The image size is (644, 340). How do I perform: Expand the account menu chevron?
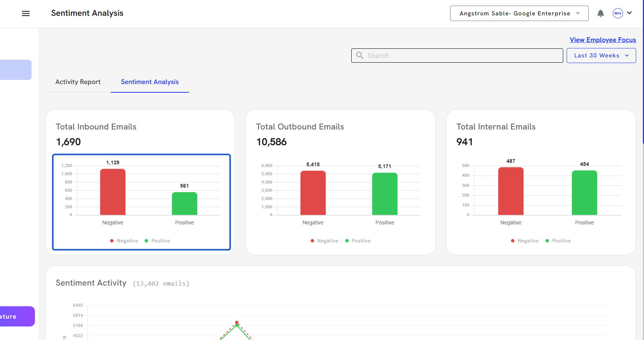629,13
